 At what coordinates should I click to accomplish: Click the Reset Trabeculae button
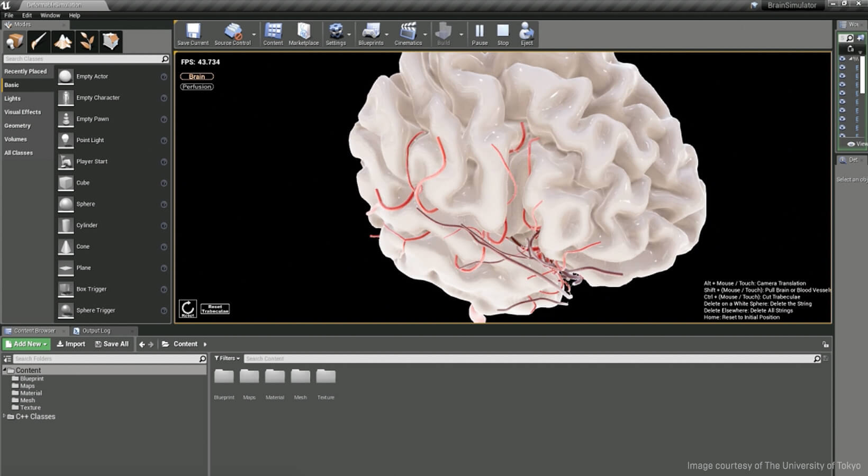point(215,308)
